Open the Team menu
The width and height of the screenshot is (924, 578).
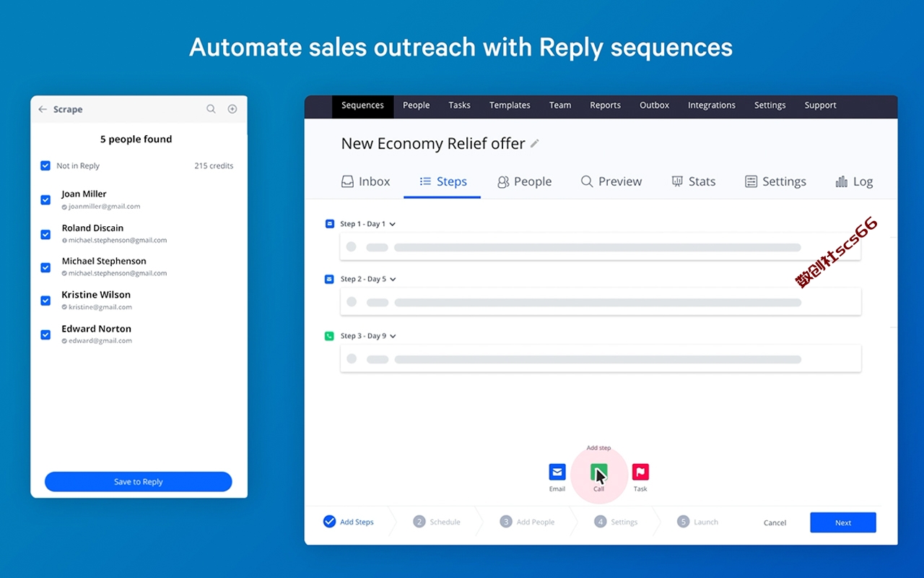[x=560, y=105]
